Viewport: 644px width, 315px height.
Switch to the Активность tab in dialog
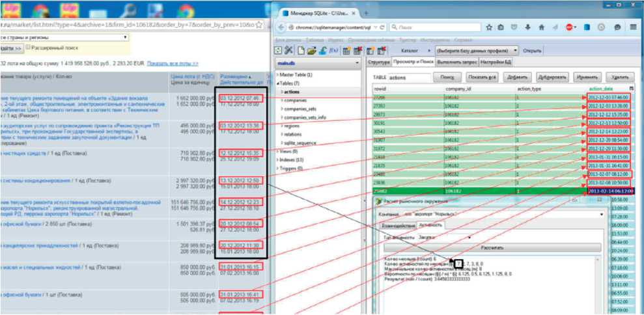(430, 225)
